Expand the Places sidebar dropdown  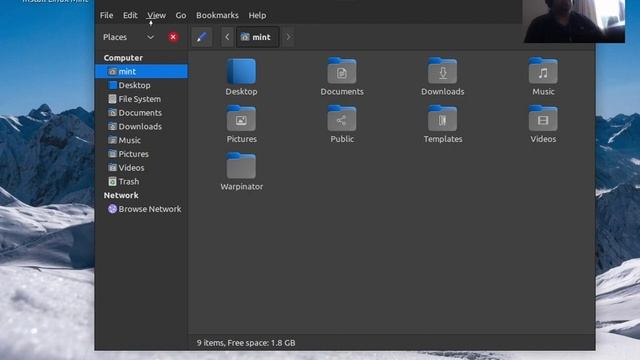(x=150, y=37)
